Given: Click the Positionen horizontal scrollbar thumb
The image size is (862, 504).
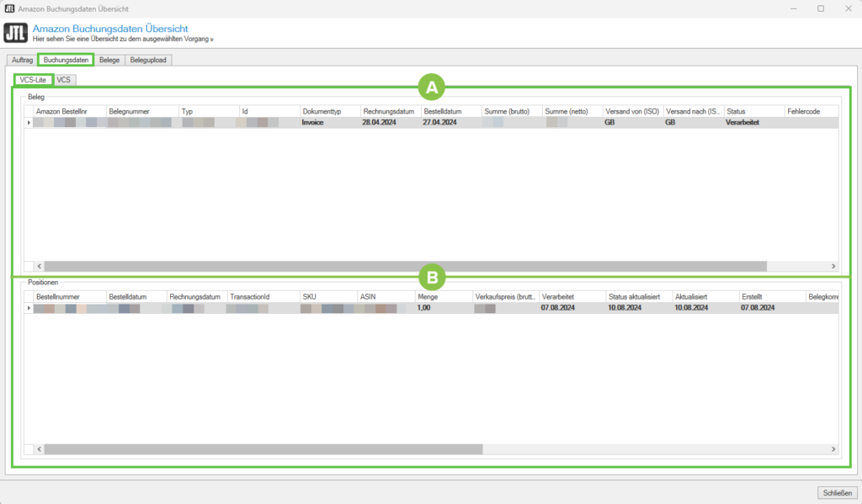Looking at the screenshot, I should pyautogui.click(x=263, y=449).
